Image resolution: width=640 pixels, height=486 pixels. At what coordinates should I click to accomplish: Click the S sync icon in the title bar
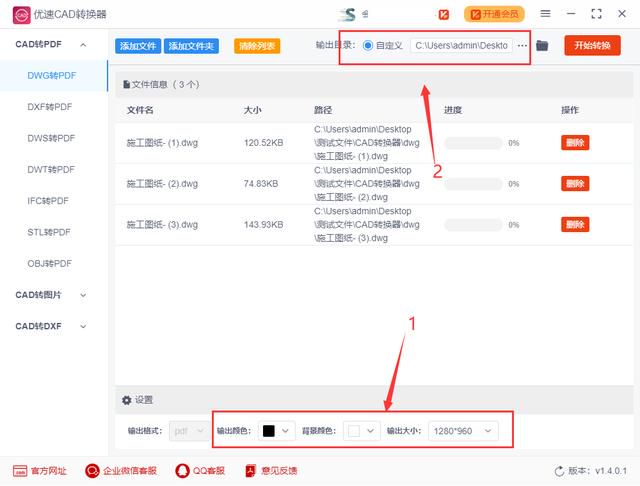tap(348, 15)
